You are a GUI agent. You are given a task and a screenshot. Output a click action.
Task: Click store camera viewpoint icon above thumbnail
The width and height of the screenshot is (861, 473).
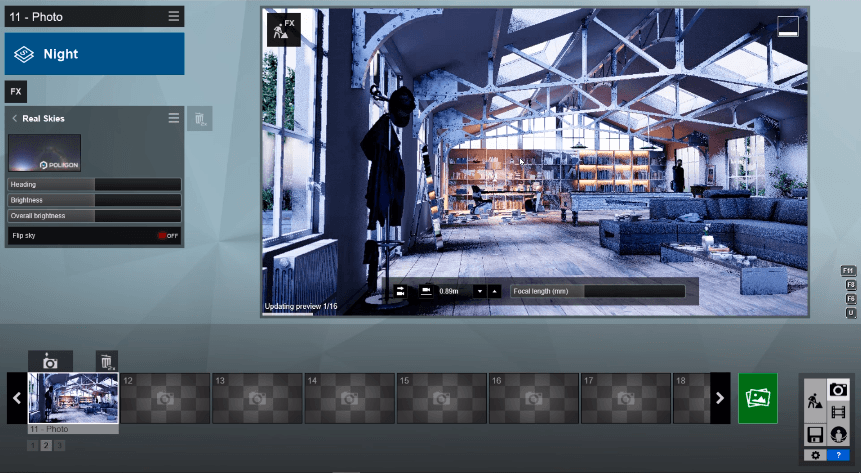(50, 361)
